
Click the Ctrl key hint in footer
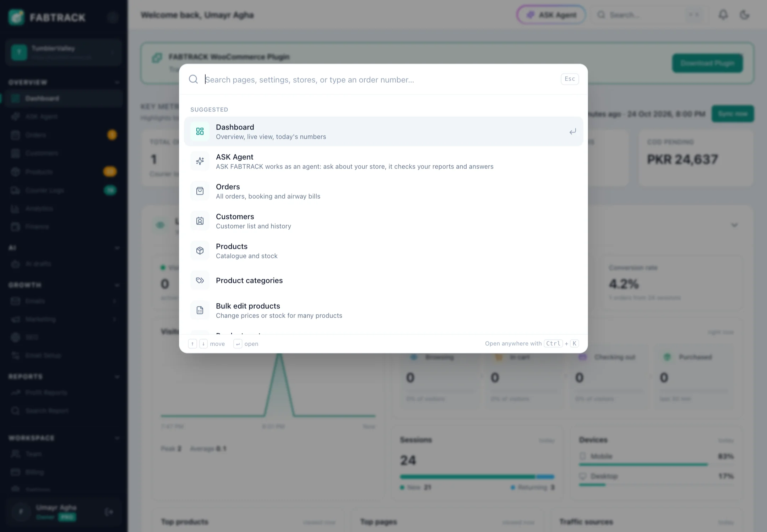(x=553, y=343)
